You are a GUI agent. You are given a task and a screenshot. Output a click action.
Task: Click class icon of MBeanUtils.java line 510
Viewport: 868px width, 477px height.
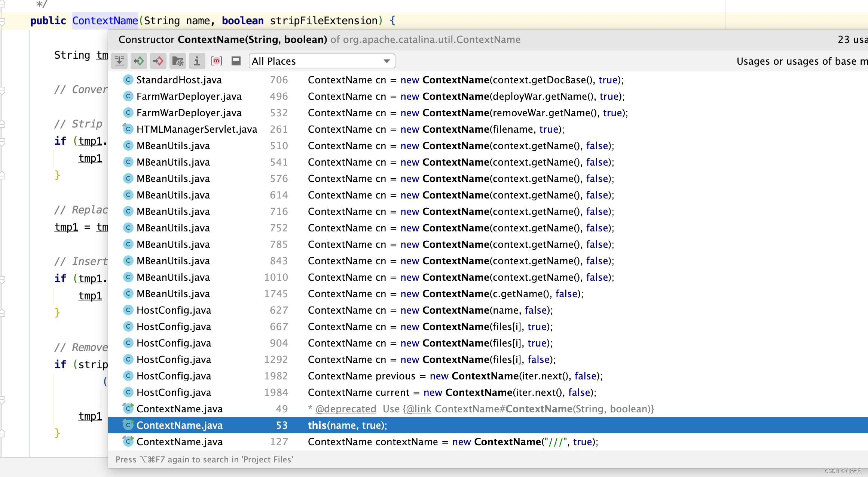point(128,145)
